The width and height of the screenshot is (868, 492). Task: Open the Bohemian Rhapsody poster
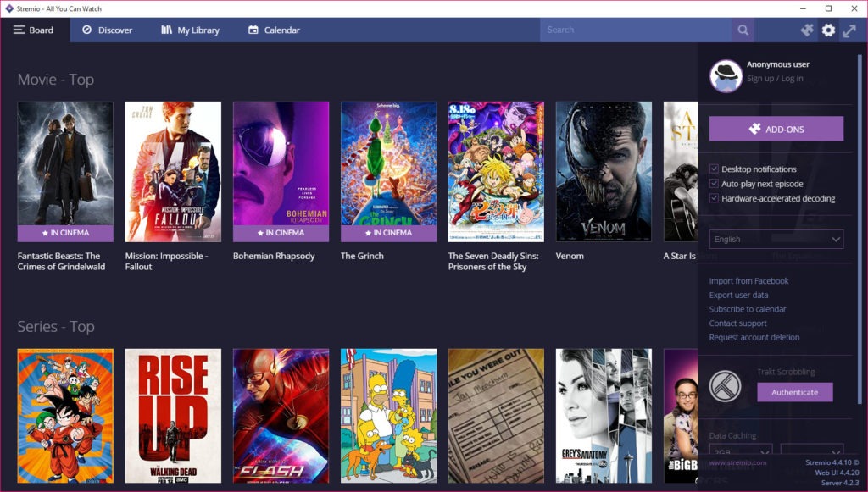point(281,171)
